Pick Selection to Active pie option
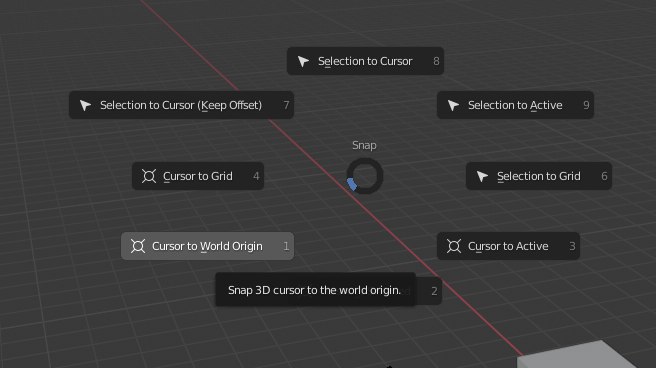Viewport: 656px width, 368px height. click(x=515, y=105)
